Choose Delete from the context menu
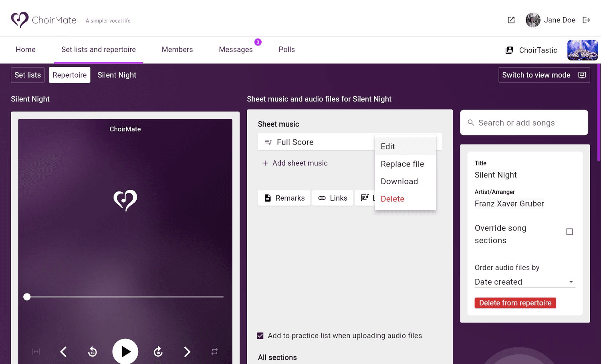Viewport: 601px width, 364px height. [405, 199]
